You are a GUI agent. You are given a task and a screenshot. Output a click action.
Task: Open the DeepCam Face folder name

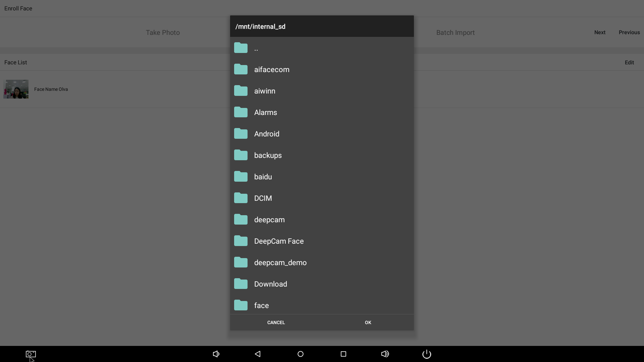coord(279,241)
